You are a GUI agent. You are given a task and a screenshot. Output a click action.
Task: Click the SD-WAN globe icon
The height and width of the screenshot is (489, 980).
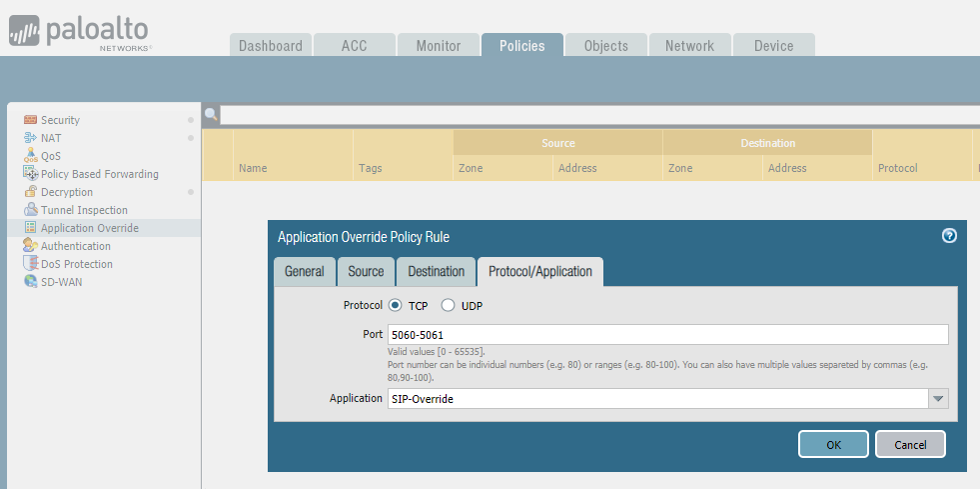click(x=30, y=281)
